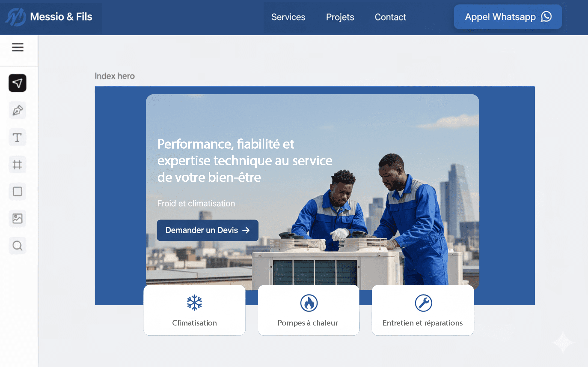Go to the Contact nav link
The width and height of the screenshot is (588, 367).
click(x=390, y=17)
